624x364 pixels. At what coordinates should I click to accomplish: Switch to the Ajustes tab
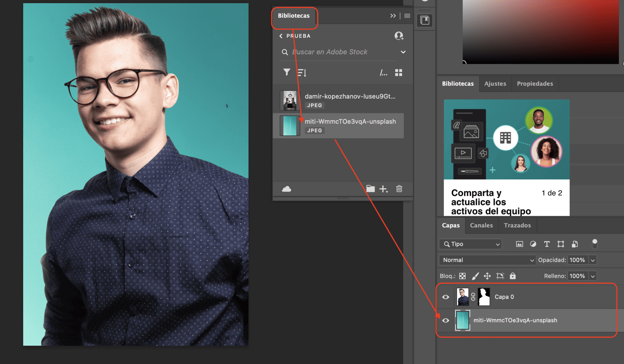(495, 84)
